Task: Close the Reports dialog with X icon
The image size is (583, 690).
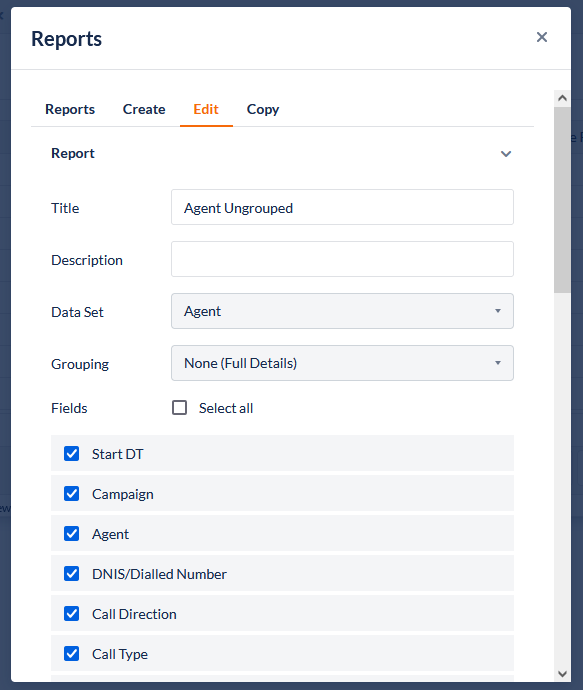Action: click(x=542, y=37)
